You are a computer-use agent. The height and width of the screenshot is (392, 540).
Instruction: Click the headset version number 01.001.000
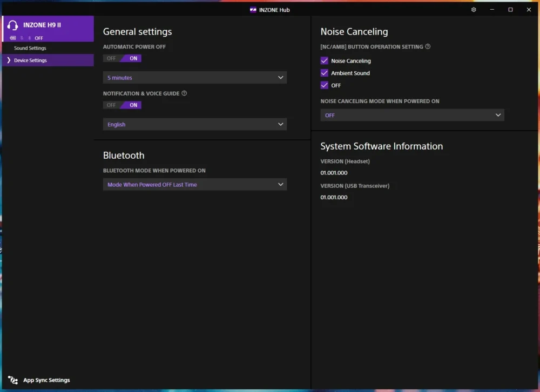pyautogui.click(x=334, y=173)
